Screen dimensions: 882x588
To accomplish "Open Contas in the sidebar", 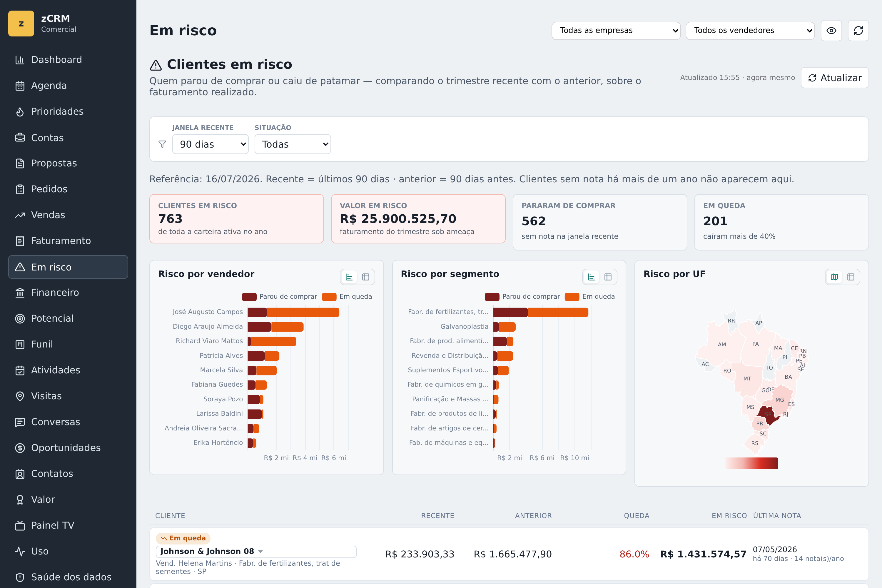I will pos(68,138).
